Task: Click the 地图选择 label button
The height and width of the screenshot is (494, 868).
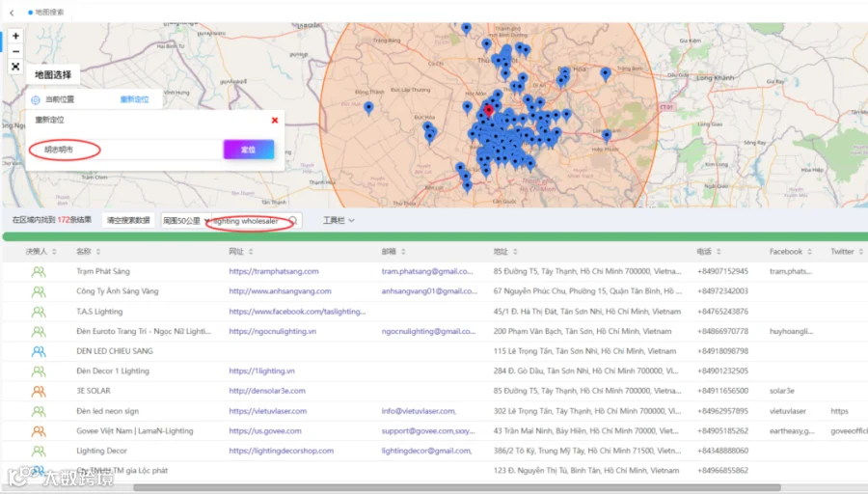Action: (53, 74)
